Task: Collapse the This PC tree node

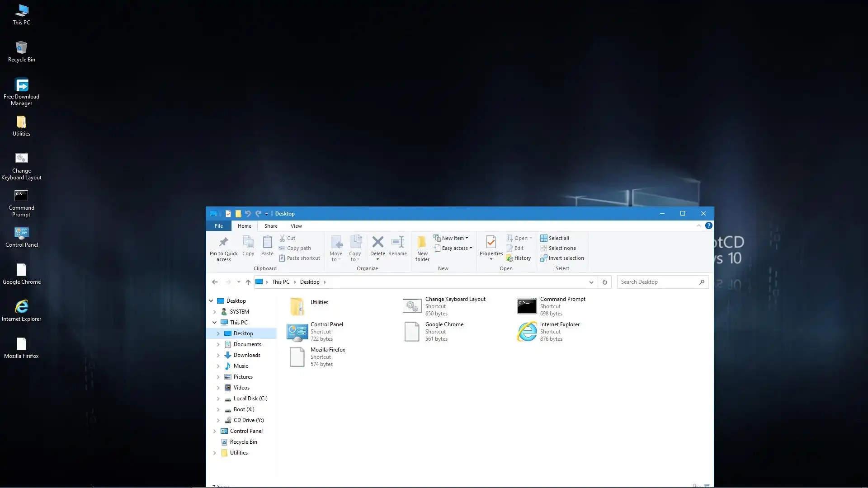Action: tap(214, 323)
